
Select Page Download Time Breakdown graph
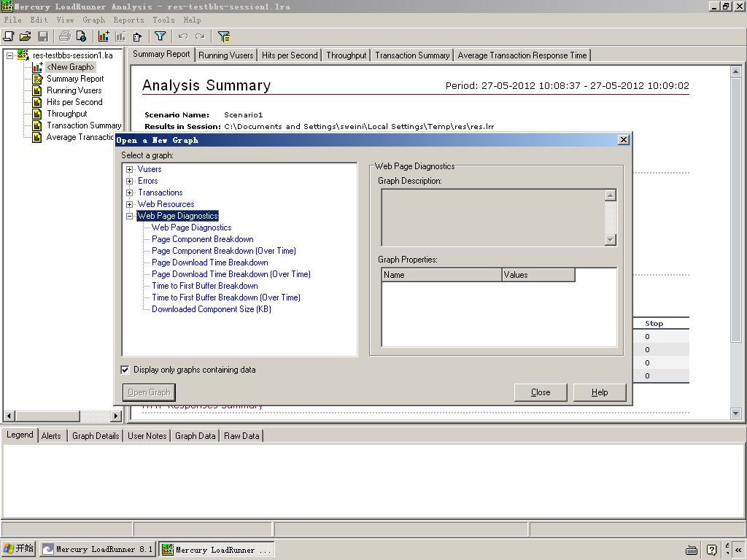click(209, 262)
